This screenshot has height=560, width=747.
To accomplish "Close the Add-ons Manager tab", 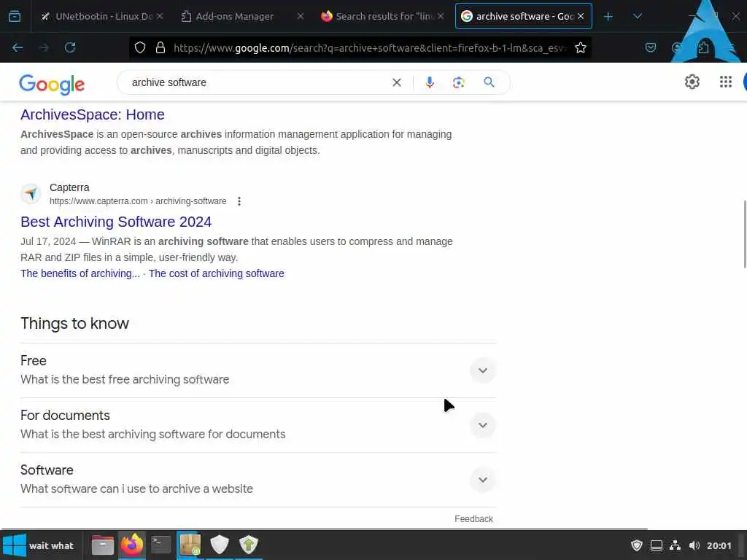I will point(300,16).
